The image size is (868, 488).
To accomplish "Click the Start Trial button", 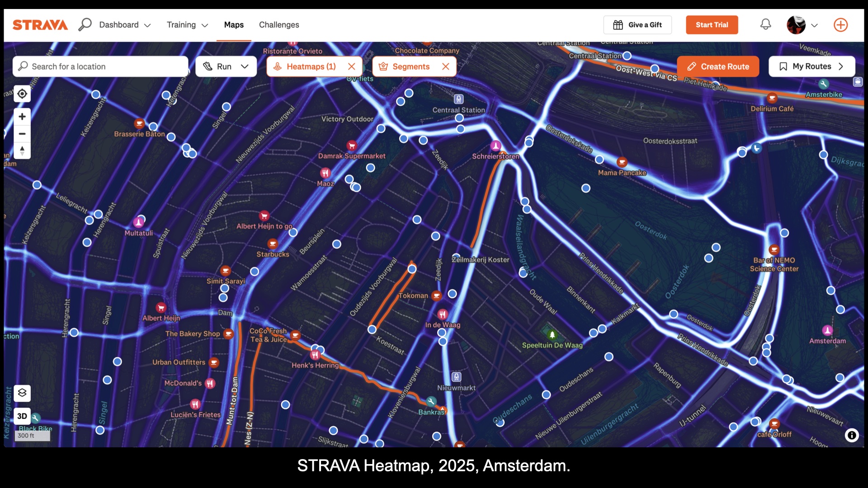I will [712, 25].
